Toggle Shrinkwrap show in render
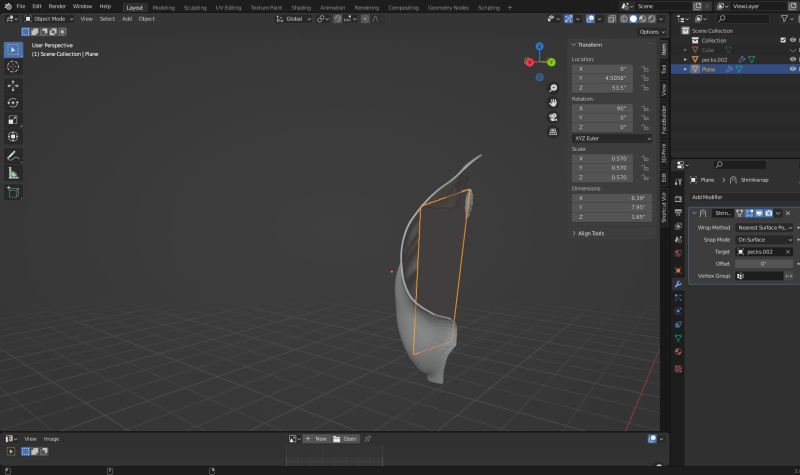 click(x=768, y=213)
